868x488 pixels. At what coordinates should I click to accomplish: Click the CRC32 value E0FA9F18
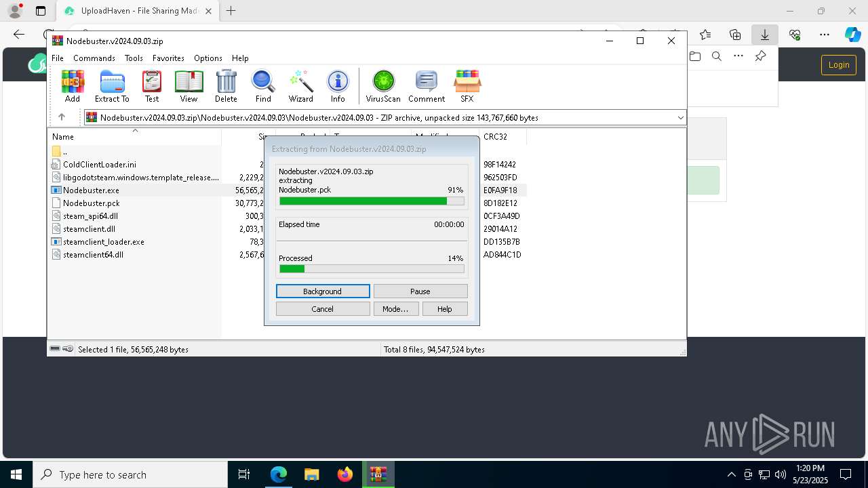point(500,190)
